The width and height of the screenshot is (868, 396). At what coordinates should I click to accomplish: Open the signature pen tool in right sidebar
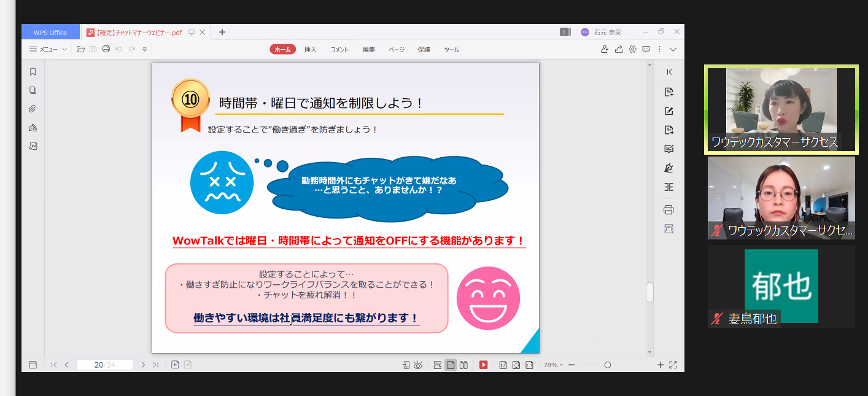[669, 168]
